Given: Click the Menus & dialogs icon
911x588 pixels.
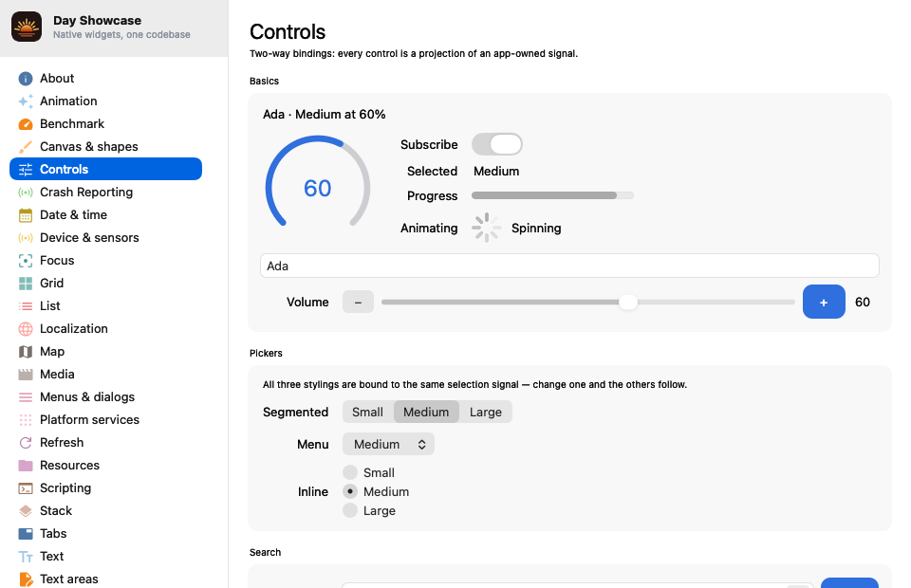Looking at the screenshot, I should tap(26, 397).
